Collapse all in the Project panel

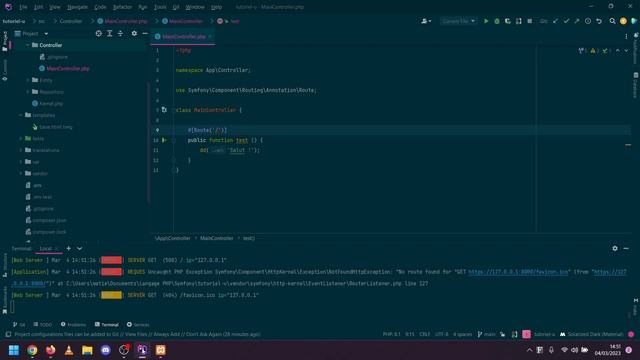pos(120,33)
